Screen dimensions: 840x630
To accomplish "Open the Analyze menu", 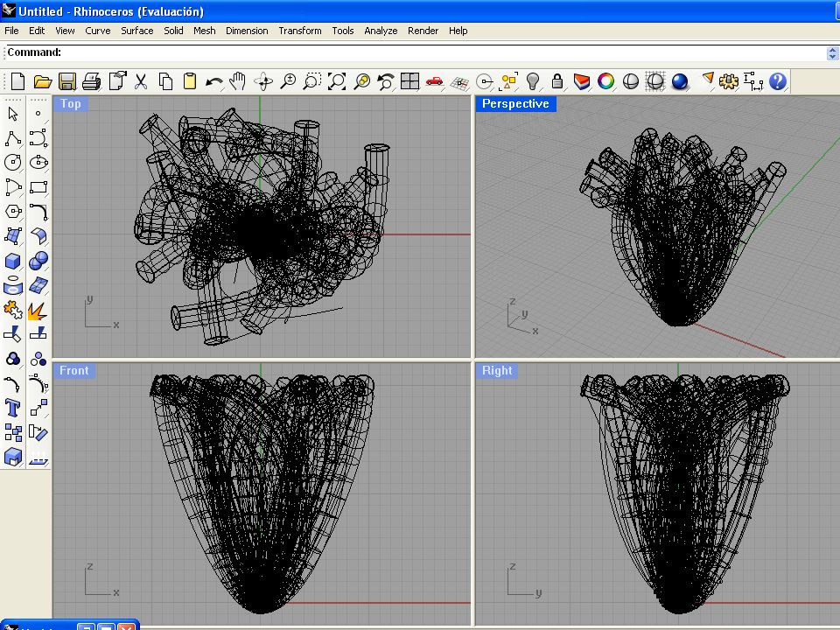I will 381,31.
